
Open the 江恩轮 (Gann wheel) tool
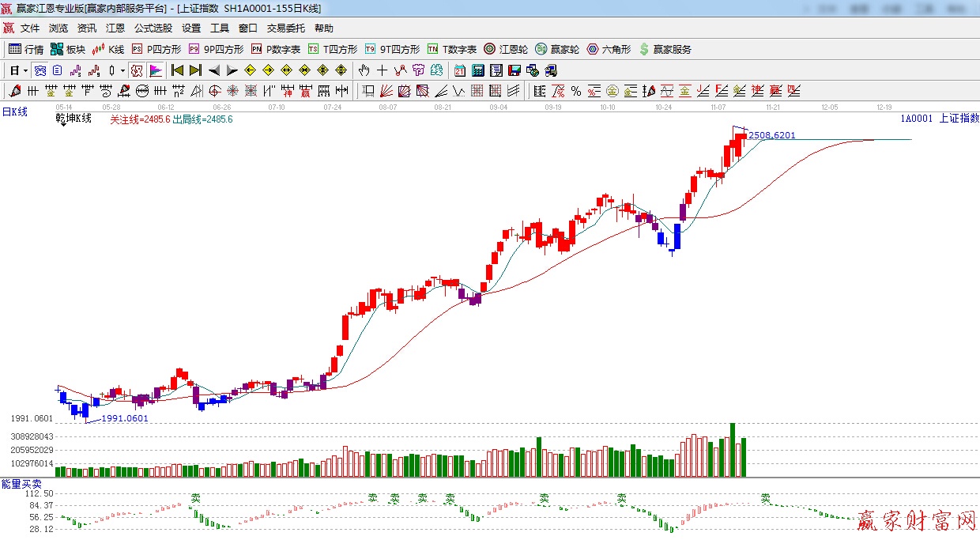tap(506, 49)
